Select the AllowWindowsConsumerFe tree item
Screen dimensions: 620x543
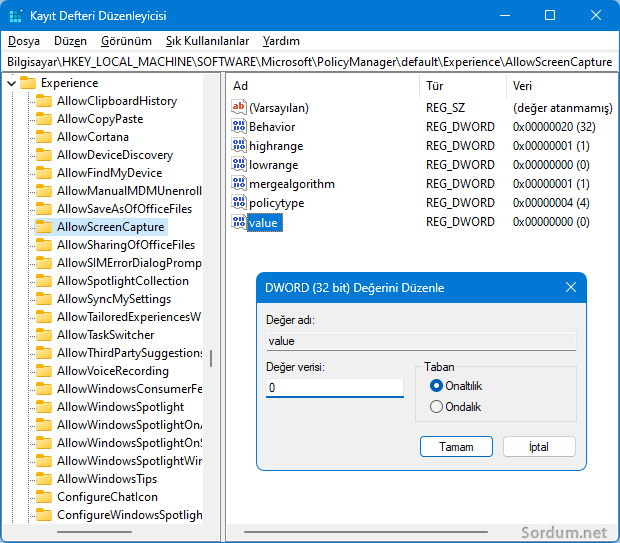pos(129,389)
